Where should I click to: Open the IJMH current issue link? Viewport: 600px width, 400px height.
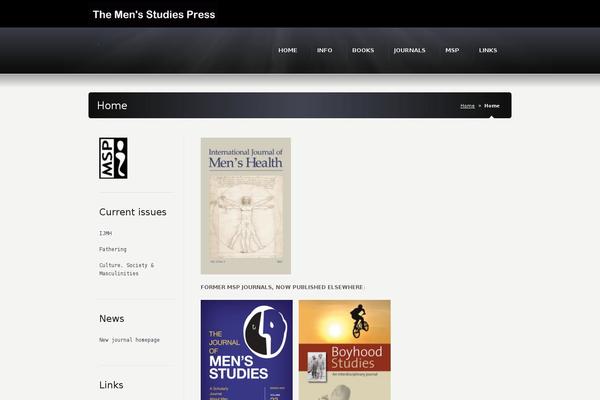tap(106, 233)
